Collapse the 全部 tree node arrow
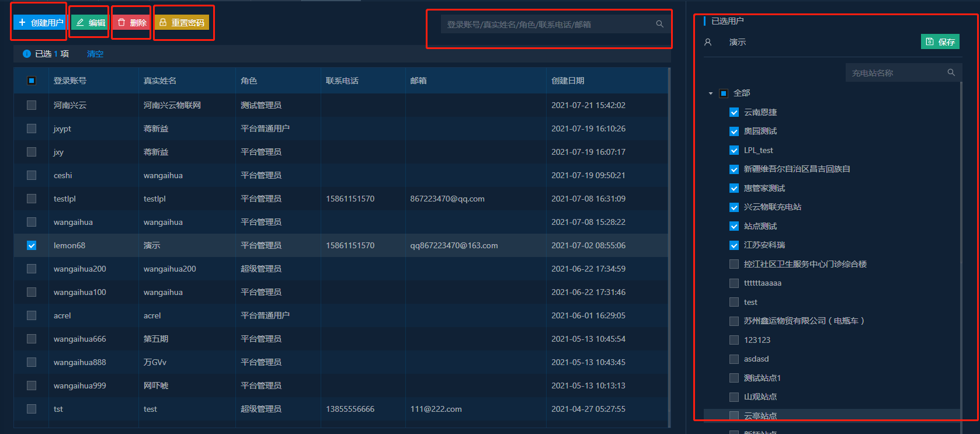 point(711,93)
